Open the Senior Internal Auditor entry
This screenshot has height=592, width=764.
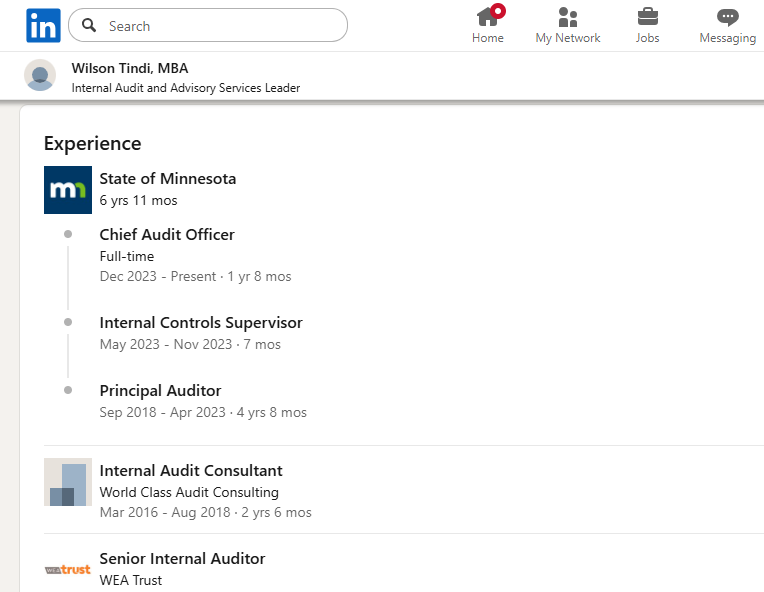[182, 558]
